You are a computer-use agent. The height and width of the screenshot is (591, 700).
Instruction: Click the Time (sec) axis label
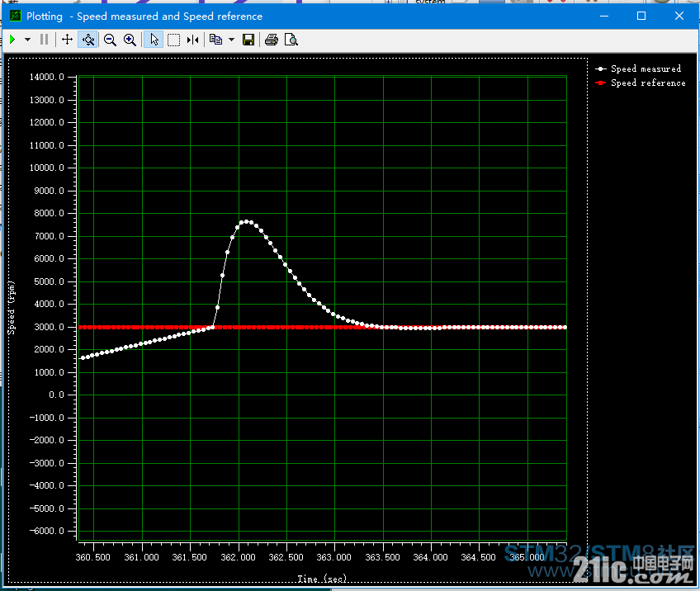point(322,579)
